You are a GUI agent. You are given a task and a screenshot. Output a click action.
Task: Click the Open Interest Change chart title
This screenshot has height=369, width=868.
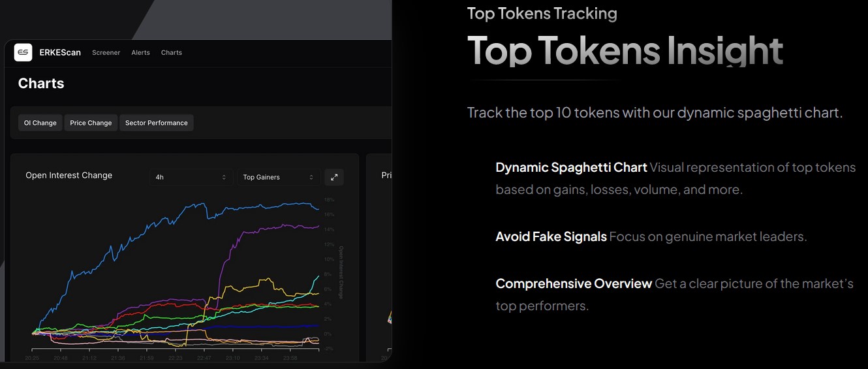[69, 175]
